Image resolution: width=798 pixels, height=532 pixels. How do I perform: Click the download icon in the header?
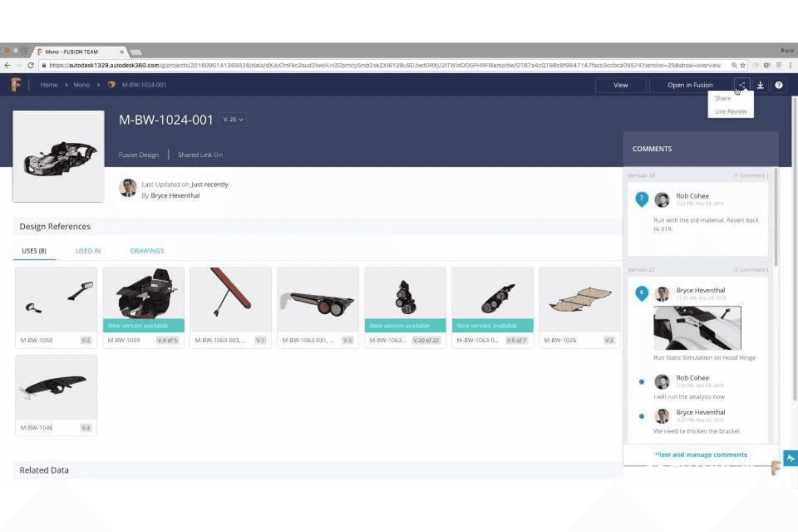760,85
